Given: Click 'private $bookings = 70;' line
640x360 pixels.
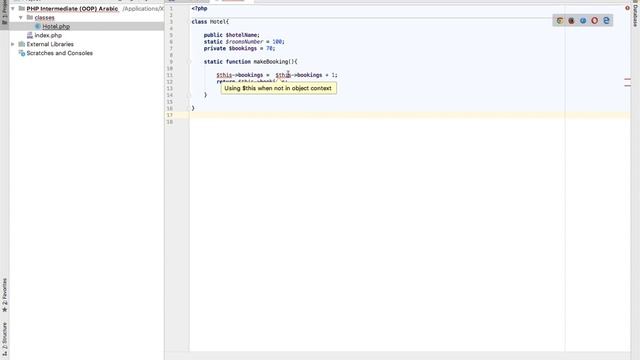Looking at the screenshot, I should click(x=240, y=48).
